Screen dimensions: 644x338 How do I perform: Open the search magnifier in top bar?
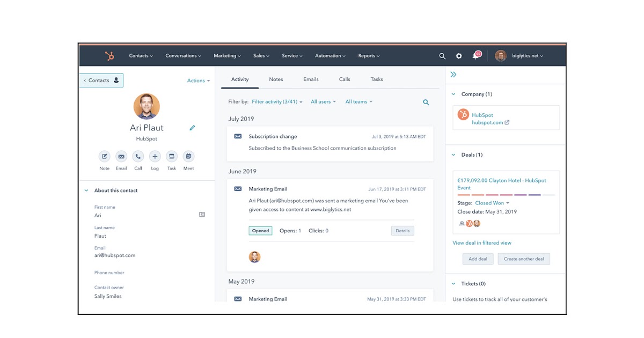pos(442,56)
